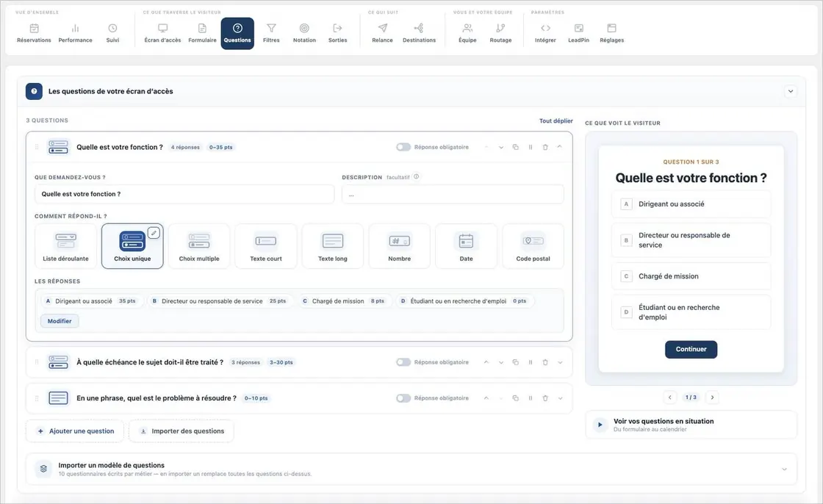Switch to the Formulaire tab

pos(202,33)
